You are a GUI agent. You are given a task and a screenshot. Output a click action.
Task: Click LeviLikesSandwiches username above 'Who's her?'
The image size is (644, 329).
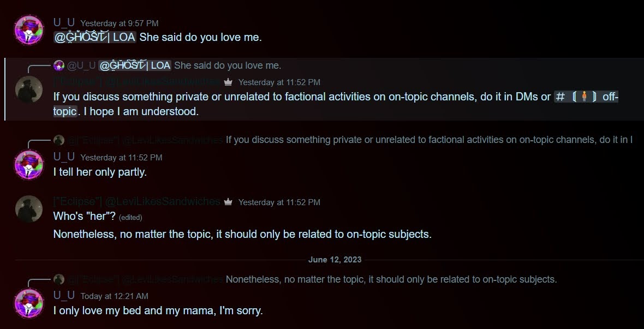click(137, 201)
